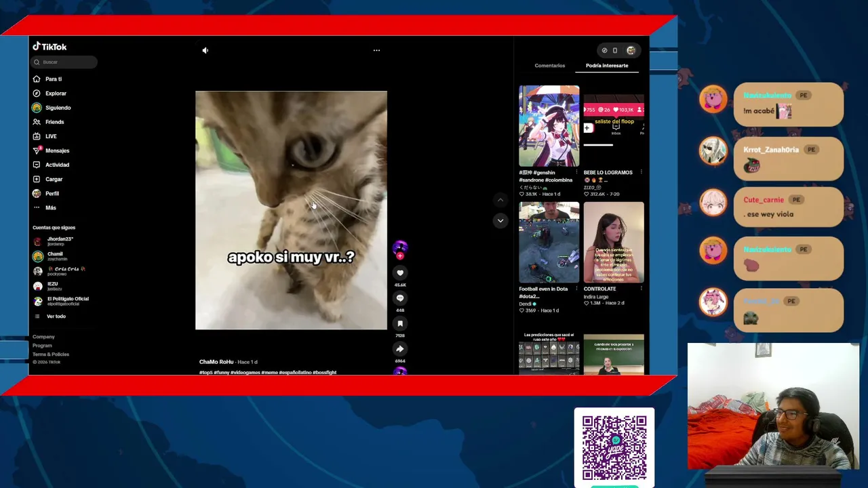Click the Dendi author name
This screenshot has width=868, height=488.
tap(526, 304)
